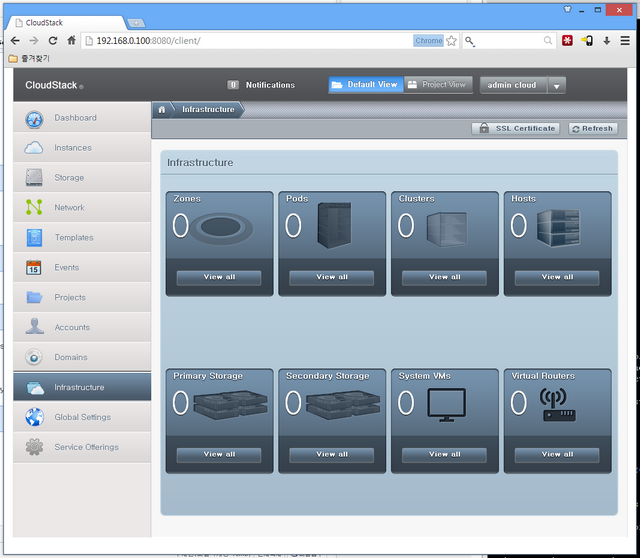Click the CloudStack logo
This screenshot has width=640, height=558.
(54, 85)
